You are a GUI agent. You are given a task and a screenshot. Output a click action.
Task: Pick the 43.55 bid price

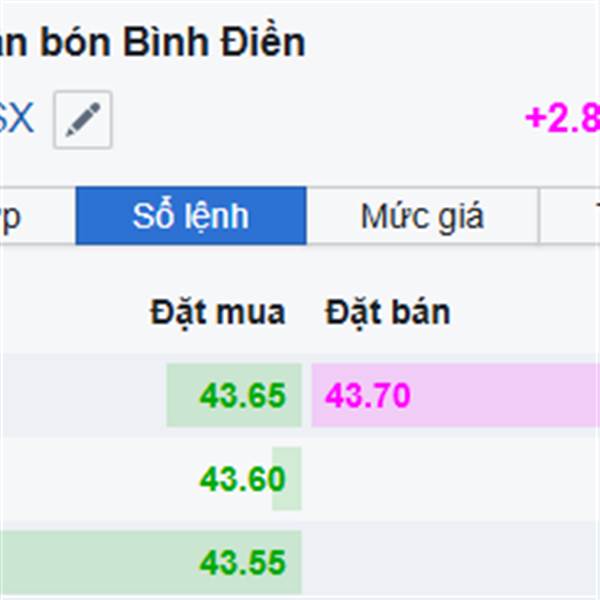[x=243, y=562]
